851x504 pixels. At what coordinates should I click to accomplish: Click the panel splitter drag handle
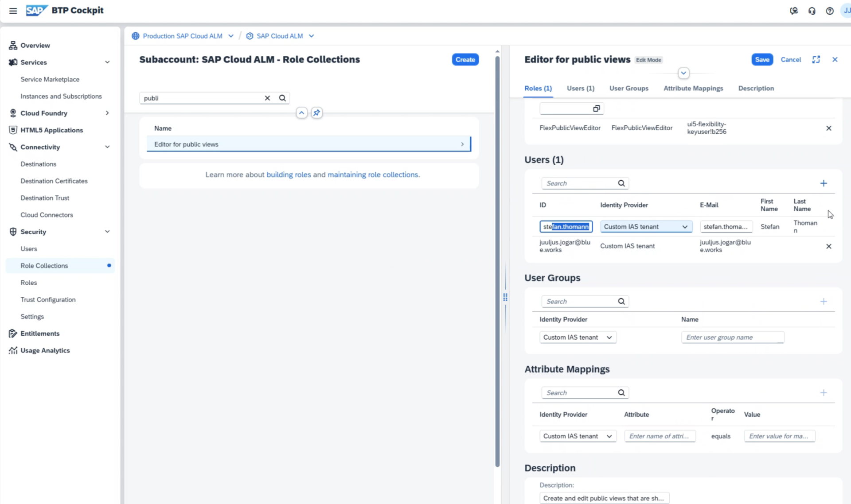(x=505, y=297)
